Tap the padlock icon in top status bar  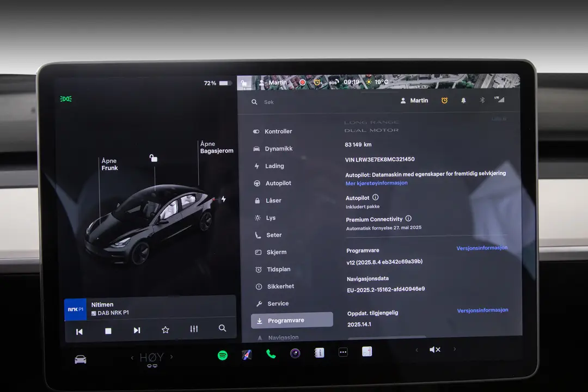click(244, 83)
